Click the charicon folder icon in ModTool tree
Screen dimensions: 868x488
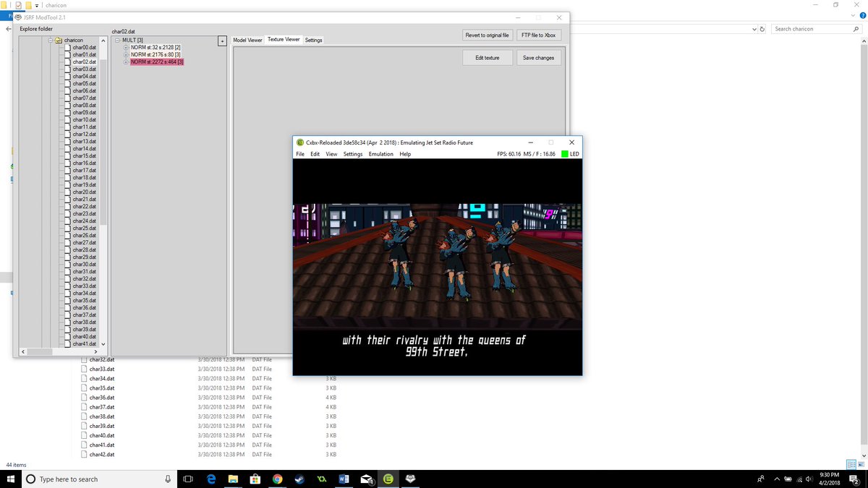(59, 40)
